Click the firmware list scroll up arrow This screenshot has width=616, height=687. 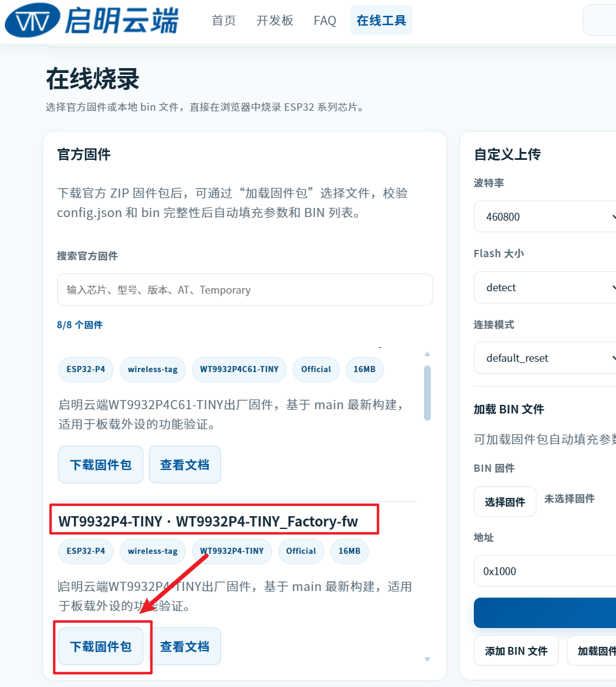tap(427, 354)
